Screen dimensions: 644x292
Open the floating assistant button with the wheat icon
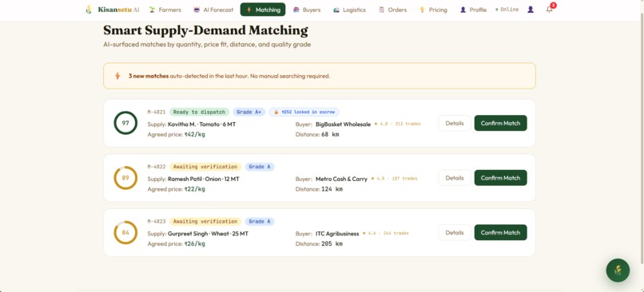pos(618,270)
